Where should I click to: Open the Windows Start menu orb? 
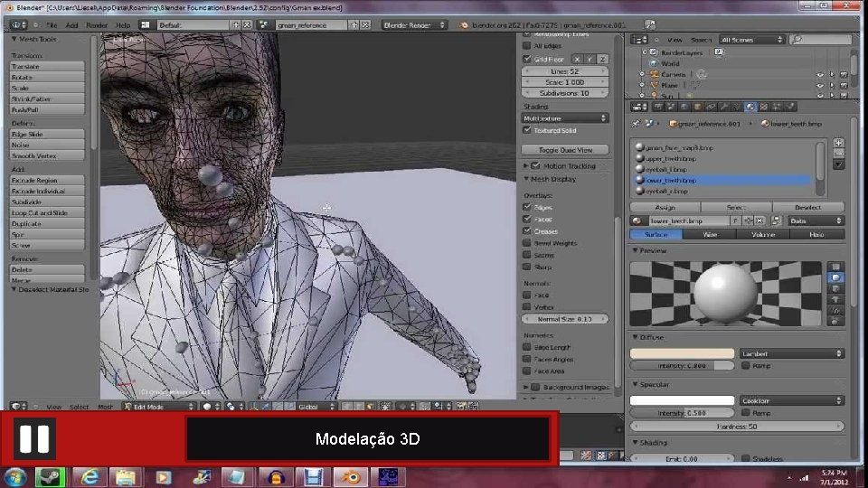[x=15, y=477]
